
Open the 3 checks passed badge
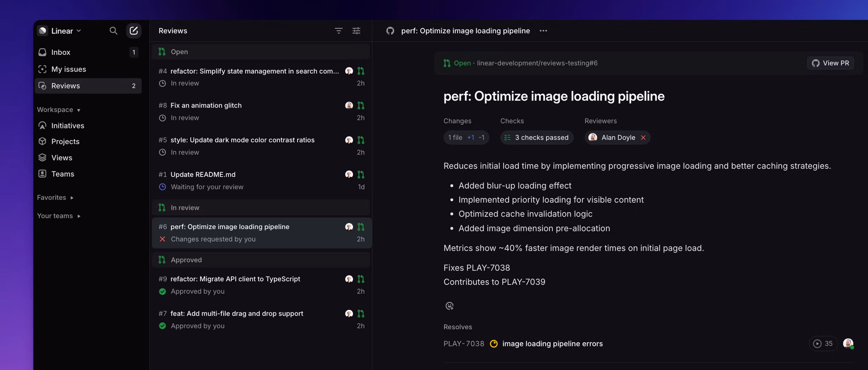click(536, 137)
